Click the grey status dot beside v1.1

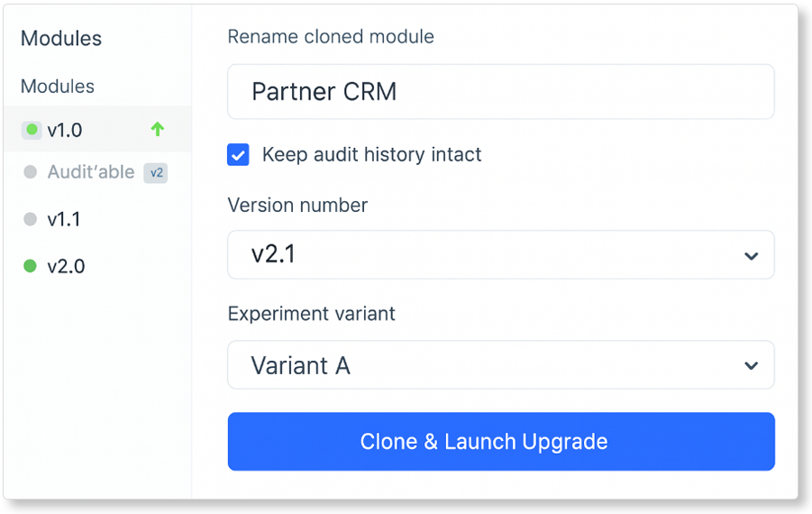point(30,219)
